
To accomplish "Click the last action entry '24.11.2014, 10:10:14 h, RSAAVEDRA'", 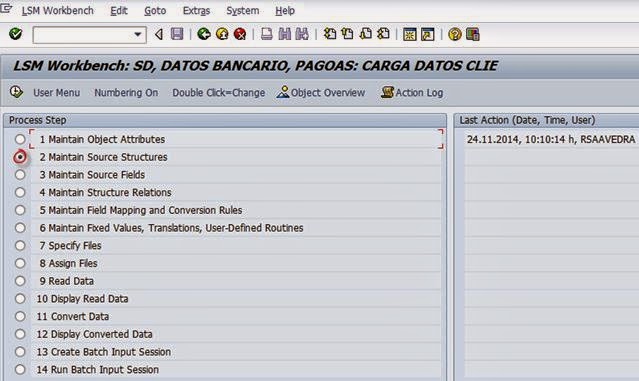I will (x=551, y=139).
